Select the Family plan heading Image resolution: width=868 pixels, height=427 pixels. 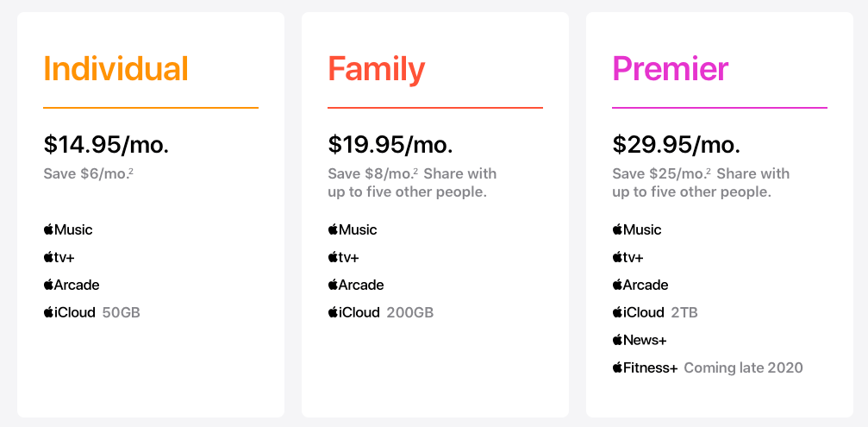tap(377, 69)
